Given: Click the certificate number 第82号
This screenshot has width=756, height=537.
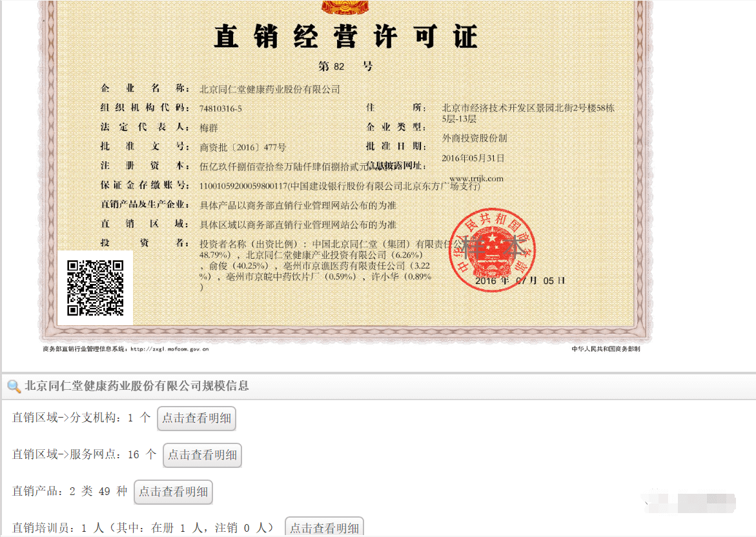Looking at the screenshot, I should click(x=345, y=66).
